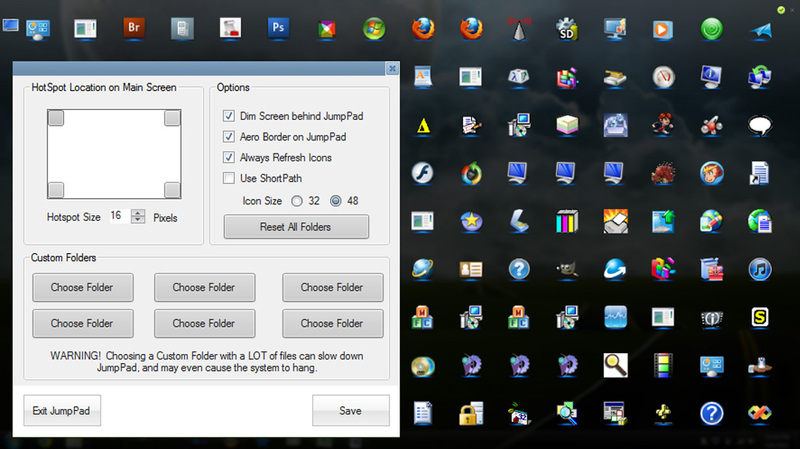The height and width of the screenshot is (449, 800).
Task: Set hotspot to bottom-right corner box
Action: pyautogui.click(x=172, y=190)
